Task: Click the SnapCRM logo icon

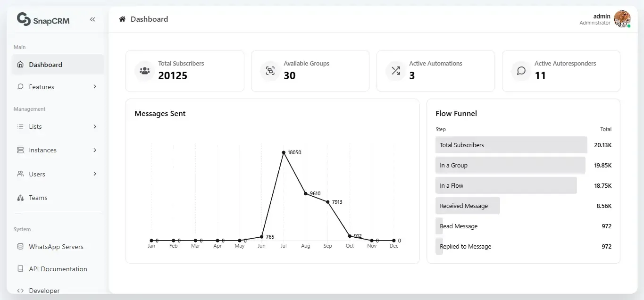Action: (23, 19)
